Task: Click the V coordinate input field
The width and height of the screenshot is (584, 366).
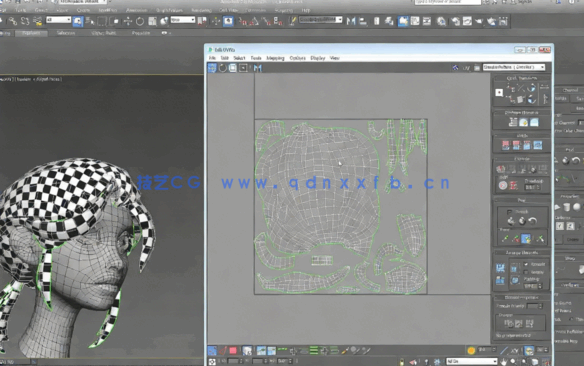Action: (258, 361)
